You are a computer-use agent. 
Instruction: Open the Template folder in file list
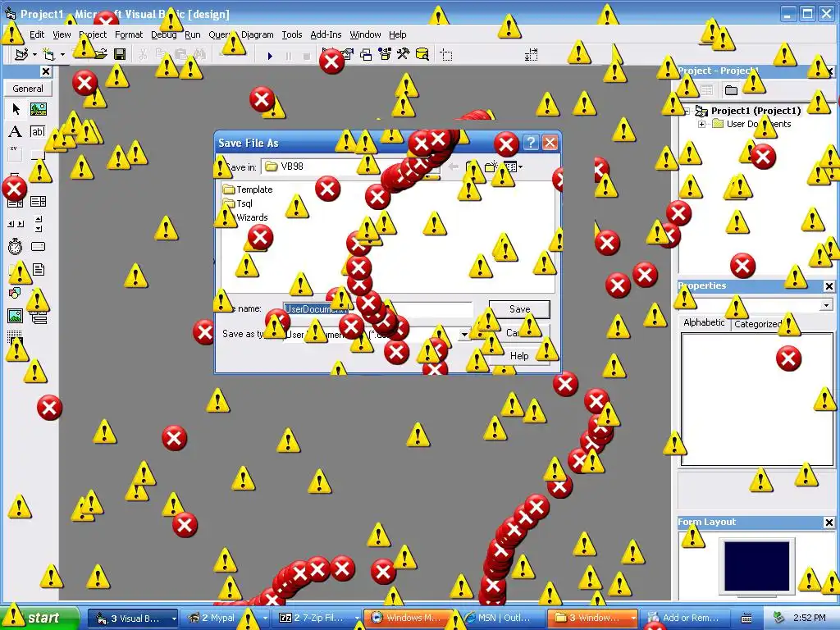coord(248,189)
